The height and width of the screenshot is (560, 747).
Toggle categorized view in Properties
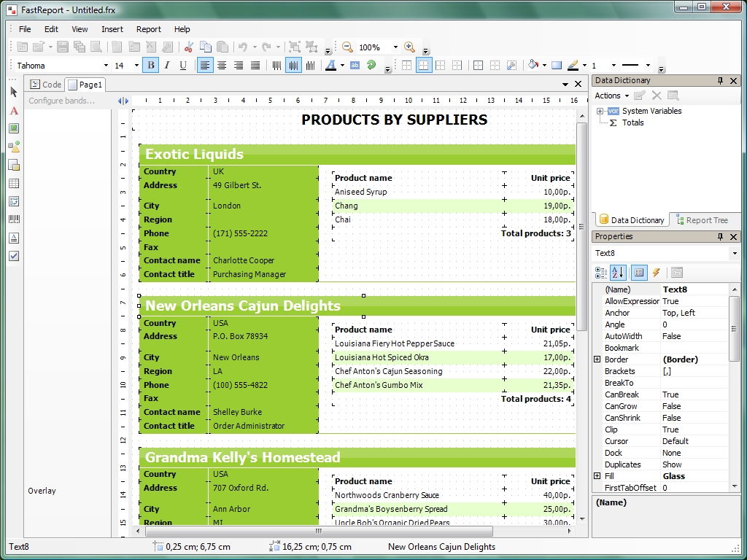click(601, 273)
